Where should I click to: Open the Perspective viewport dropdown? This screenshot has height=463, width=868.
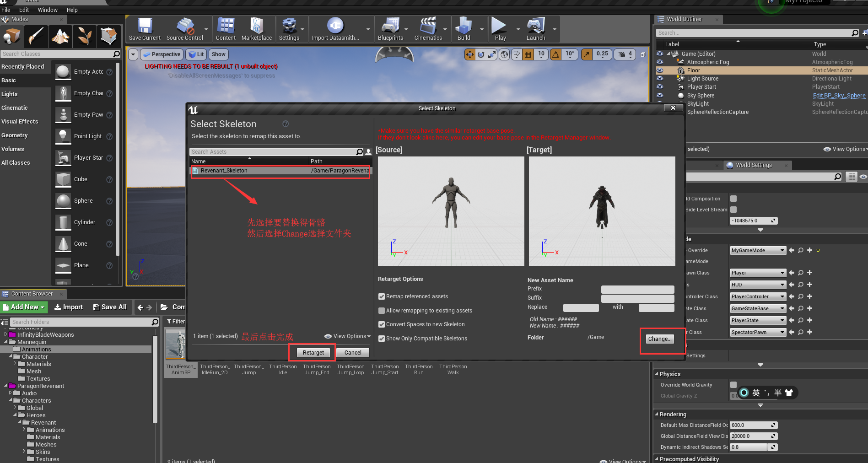coord(162,54)
